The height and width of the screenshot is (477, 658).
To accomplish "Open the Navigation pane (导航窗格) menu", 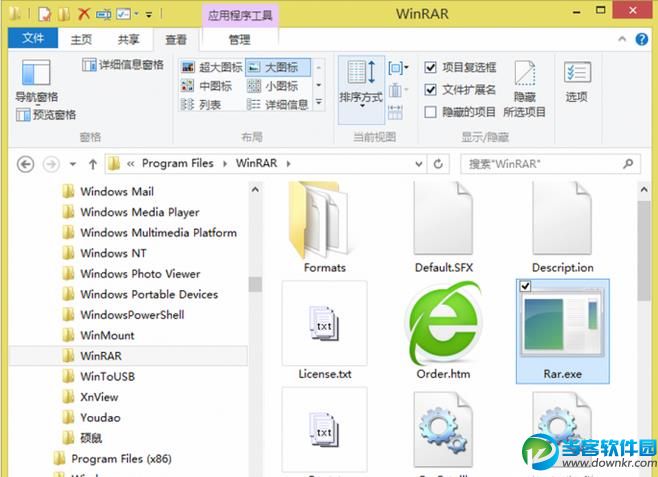I will (36, 81).
